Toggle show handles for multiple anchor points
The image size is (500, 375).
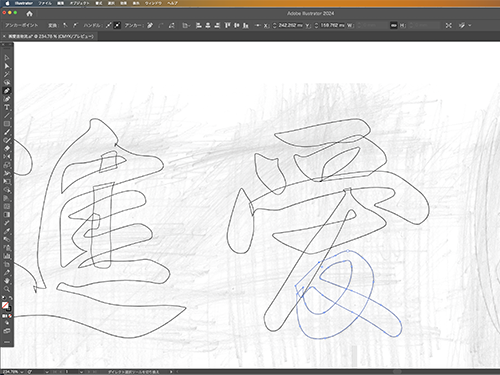tap(109, 25)
